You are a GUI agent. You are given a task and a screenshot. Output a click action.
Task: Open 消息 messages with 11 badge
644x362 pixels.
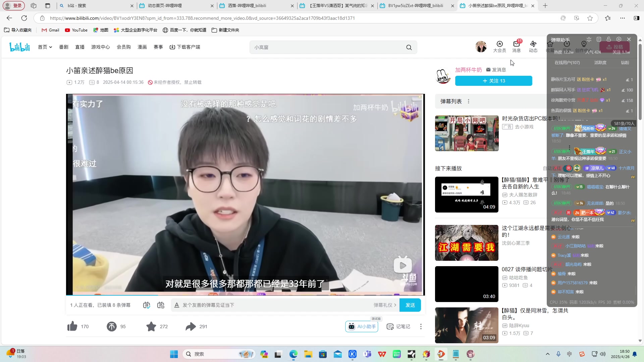point(517,47)
